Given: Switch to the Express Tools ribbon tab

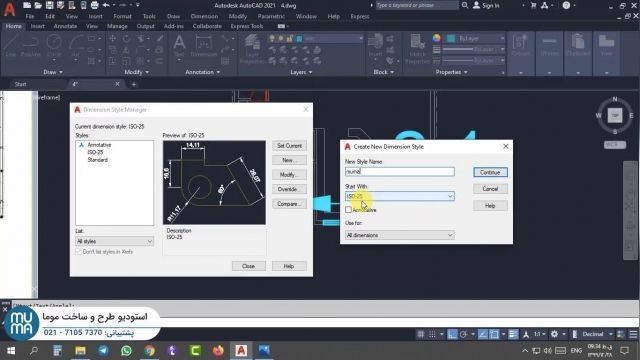Looking at the screenshot, I should (247, 26).
